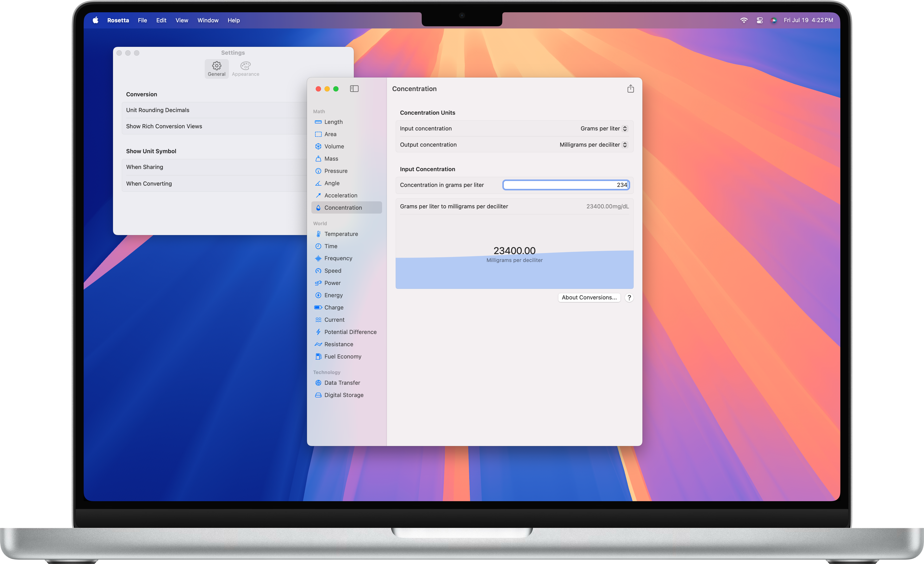Select the Angle icon in Math section
The height and width of the screenshot is (564, 924).
point(318,183)
